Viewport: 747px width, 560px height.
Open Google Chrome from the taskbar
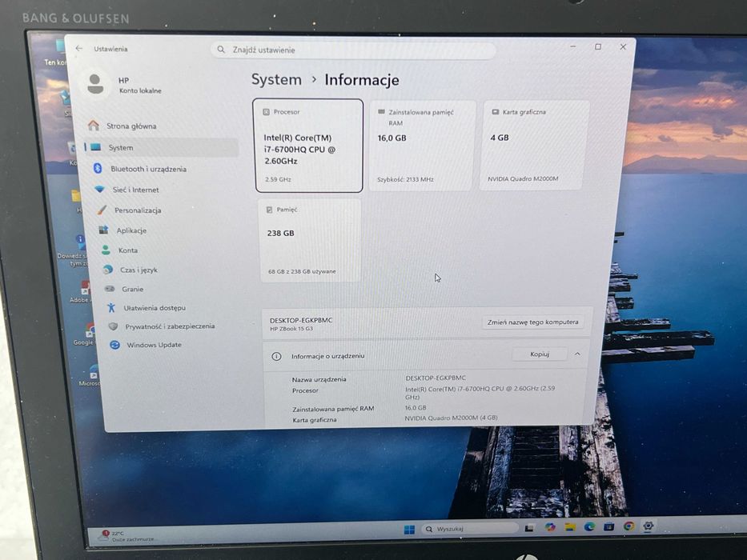[629, 526]
